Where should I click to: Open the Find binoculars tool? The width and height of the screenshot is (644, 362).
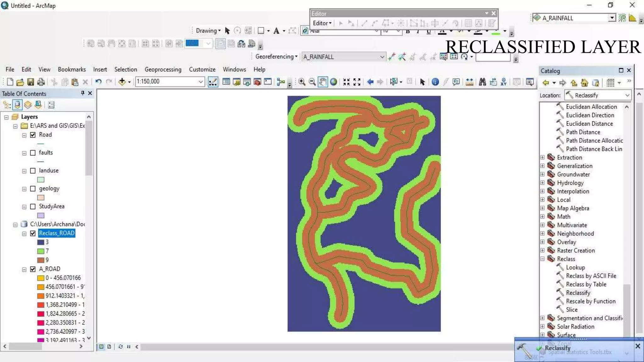(x=482, y=82)
